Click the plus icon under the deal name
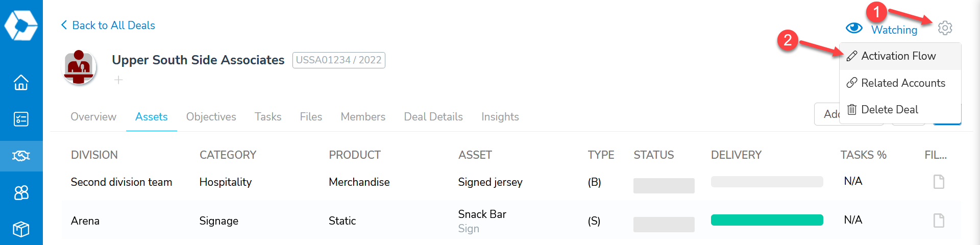The height and width of the screenshot is (245, 980). [x=118, y=80]
